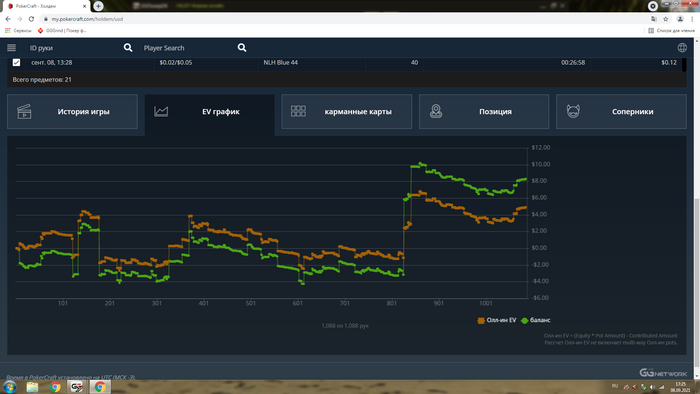Open Список для чтения reading list

click(x=671, y=31)
